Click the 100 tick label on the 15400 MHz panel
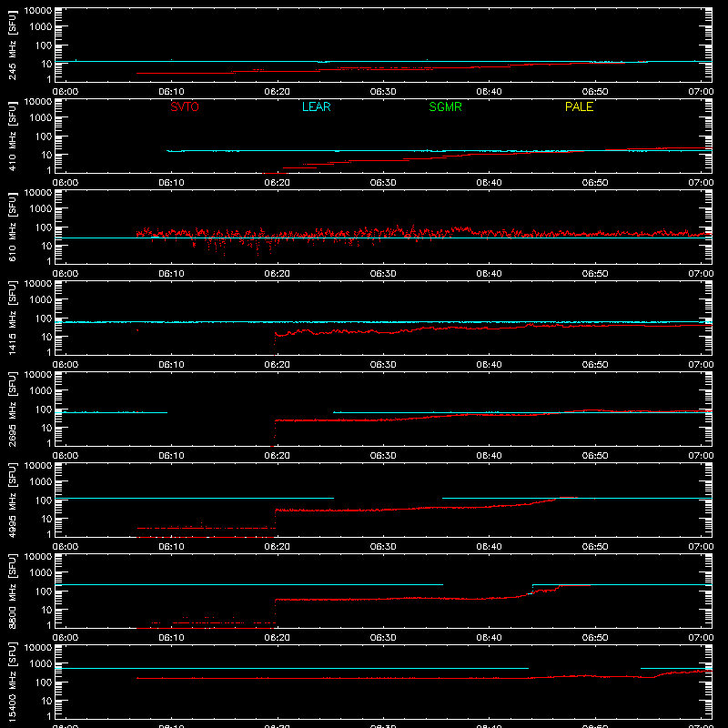728x728 pixels. [x=44, y=682]
